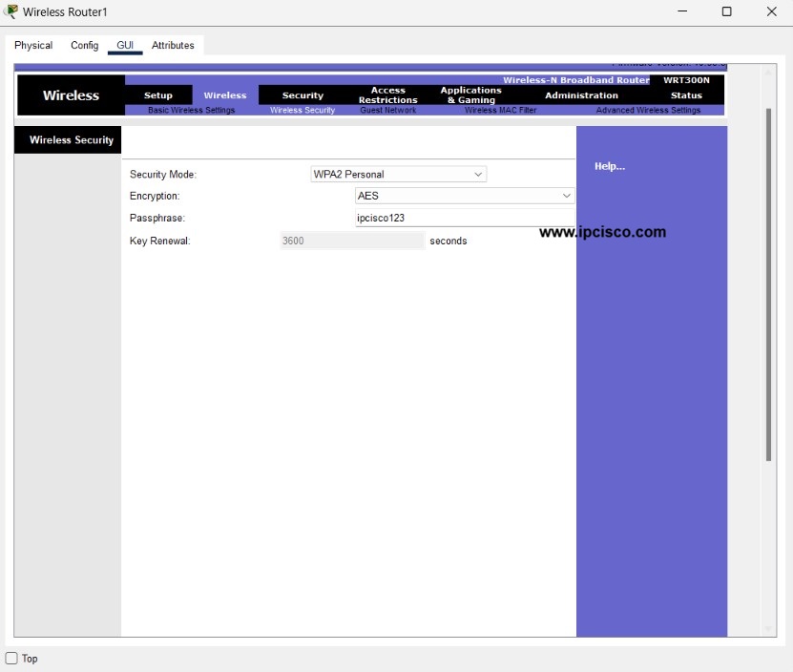Viewport: 793px width, 672px height.
Task: Open the Attributes tab
Action: [173, 45]
